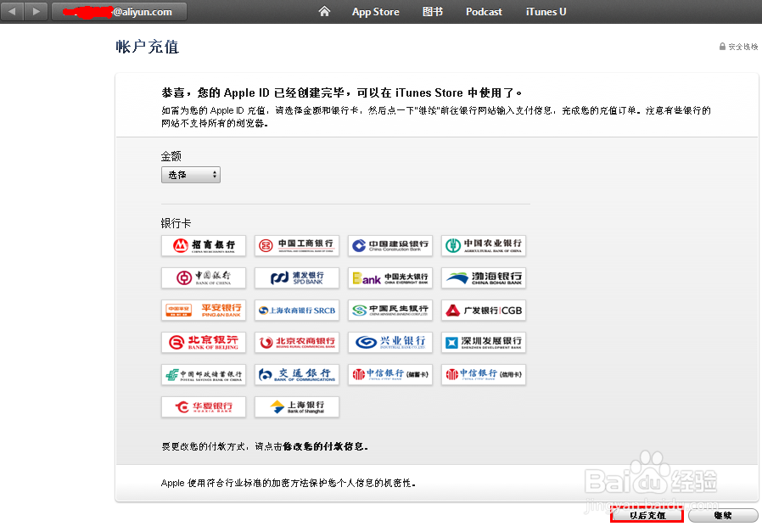Click the 金额 label
Image resolution: width=762 pixels, height=532 pixels.
coord(171,156)
